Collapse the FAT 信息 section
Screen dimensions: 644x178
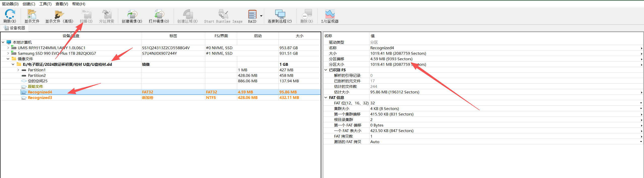click(x=326, y=97)
